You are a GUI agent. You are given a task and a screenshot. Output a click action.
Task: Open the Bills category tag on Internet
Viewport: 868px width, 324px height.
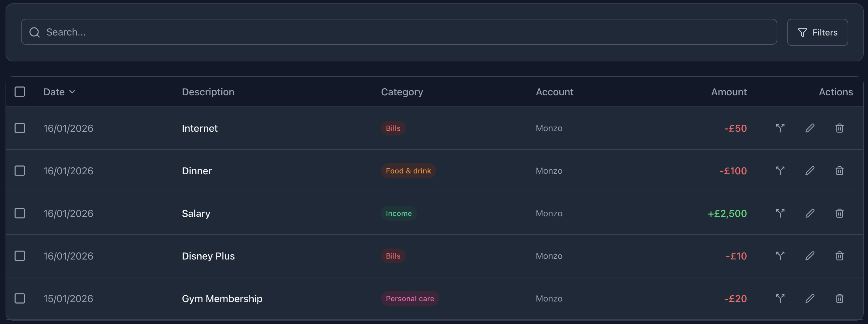click(x=393, y=128)
